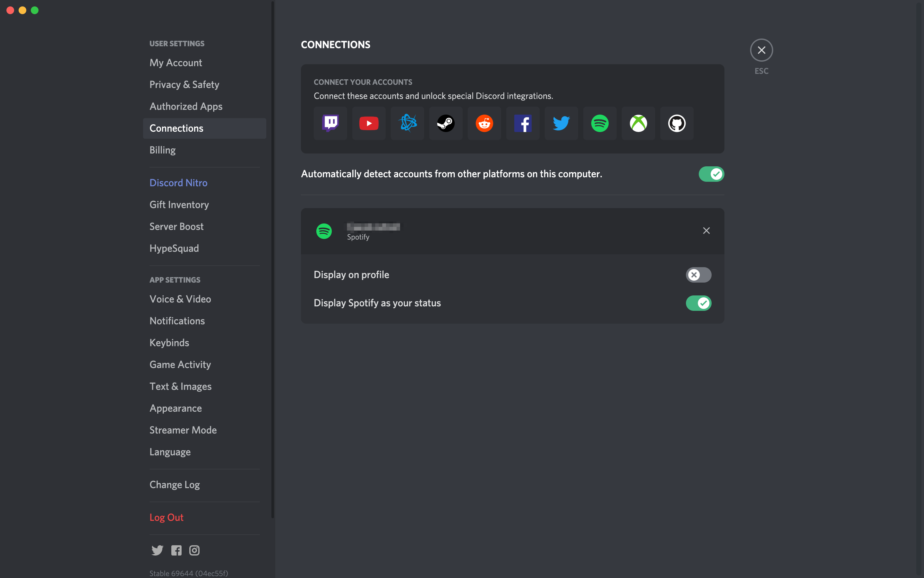This screenshot has height=578, width=924.
Task: Click the blurred Spotify username
Action: coord(373,227)
